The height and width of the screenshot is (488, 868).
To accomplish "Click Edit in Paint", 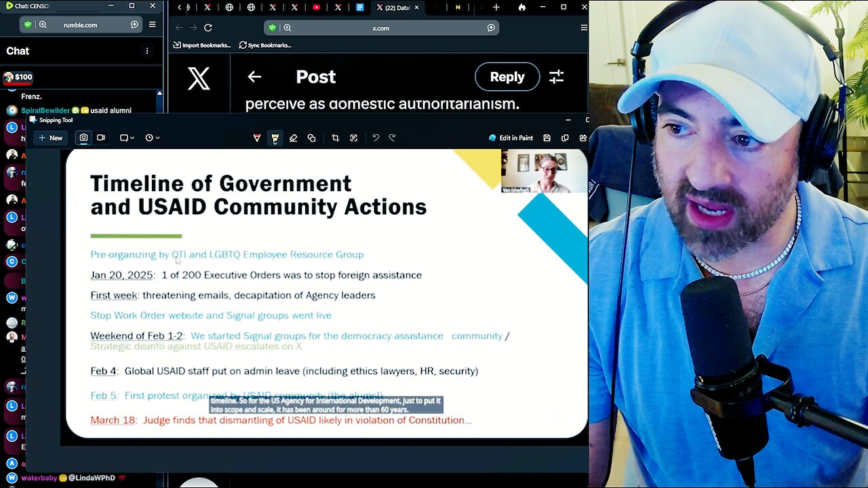I will pyautogui.click(x=511, y=138).
